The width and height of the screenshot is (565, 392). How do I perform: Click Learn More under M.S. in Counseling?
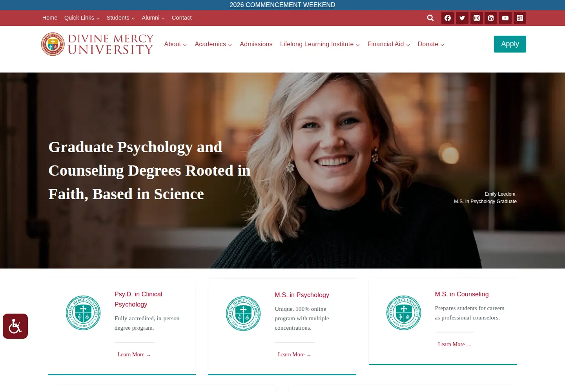[454, 344]
